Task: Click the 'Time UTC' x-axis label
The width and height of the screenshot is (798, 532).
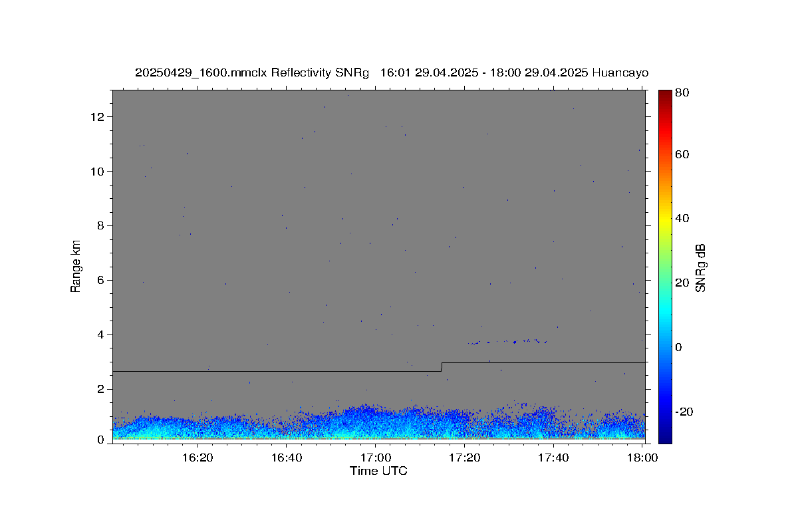Action: click(378, 471)
